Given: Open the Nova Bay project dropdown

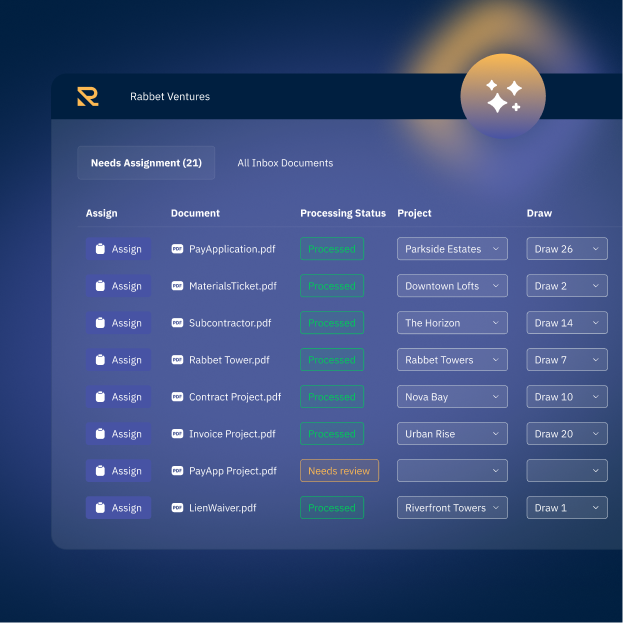Looking at the screenshot, I should point(452,397).
